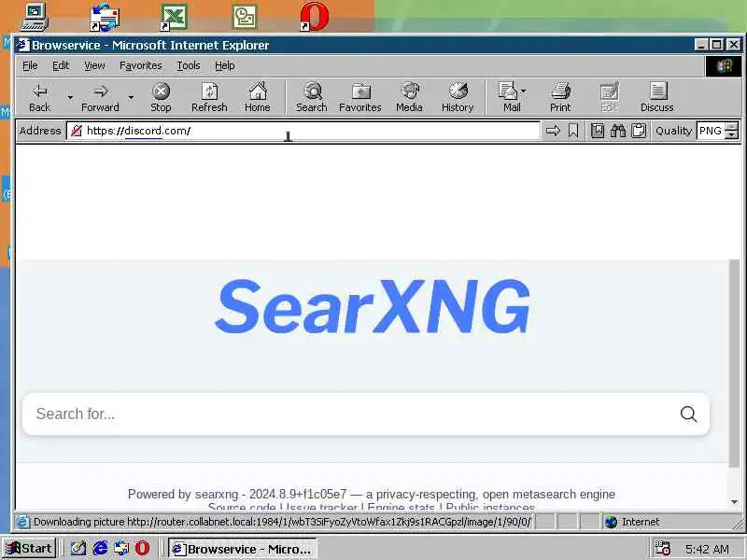Stop the page from loading
747x560 pixels.
[x=161, y=97]
